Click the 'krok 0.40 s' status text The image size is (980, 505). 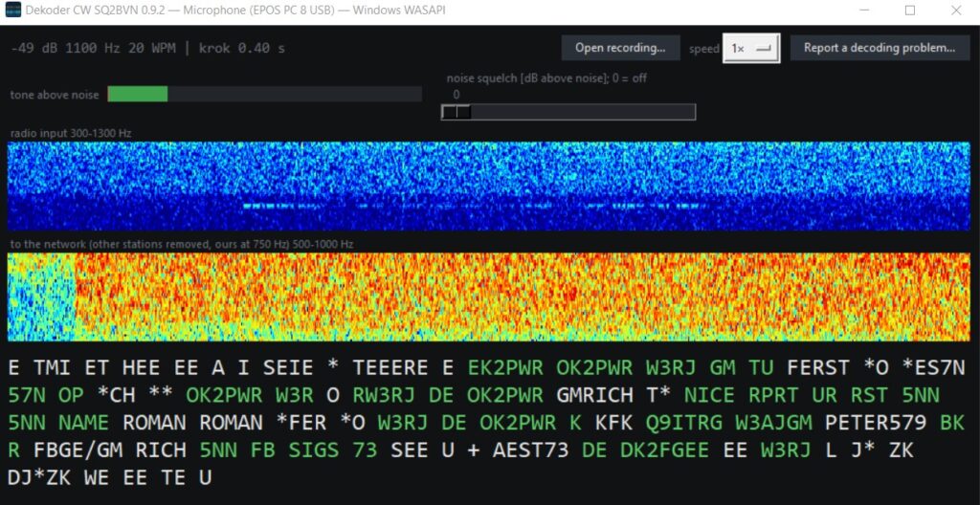(x=242, y=48)
